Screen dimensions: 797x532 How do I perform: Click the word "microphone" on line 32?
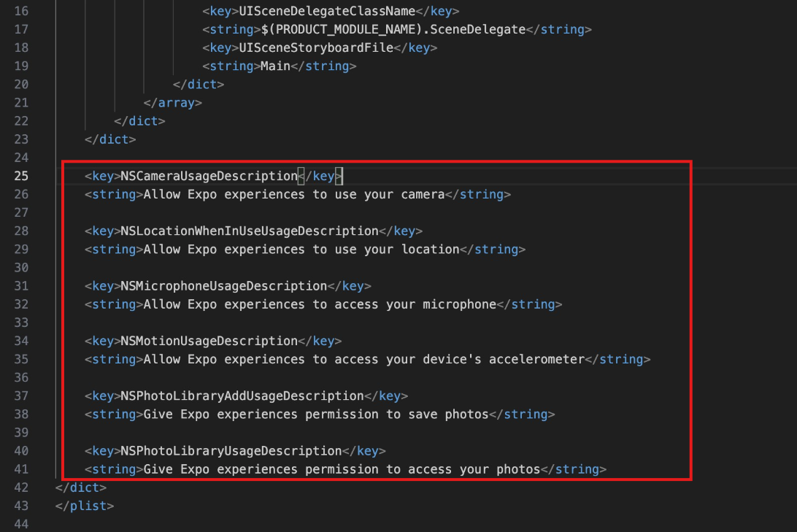point(459,304)
